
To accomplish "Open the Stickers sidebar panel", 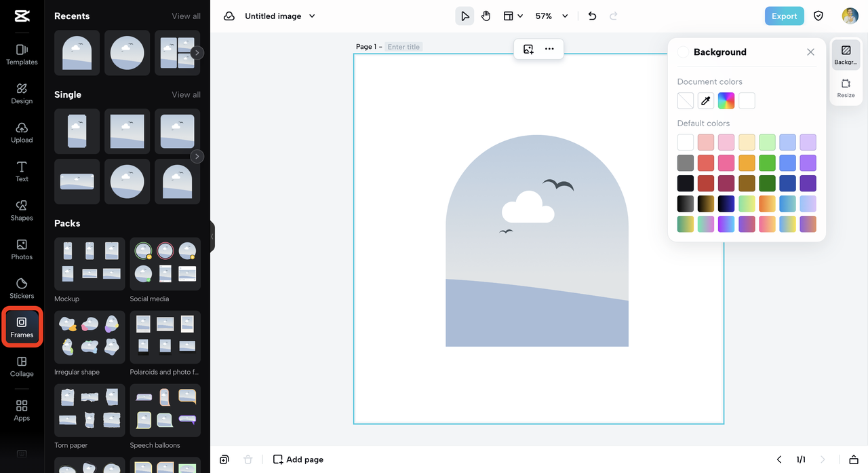I will coord(22,288).
